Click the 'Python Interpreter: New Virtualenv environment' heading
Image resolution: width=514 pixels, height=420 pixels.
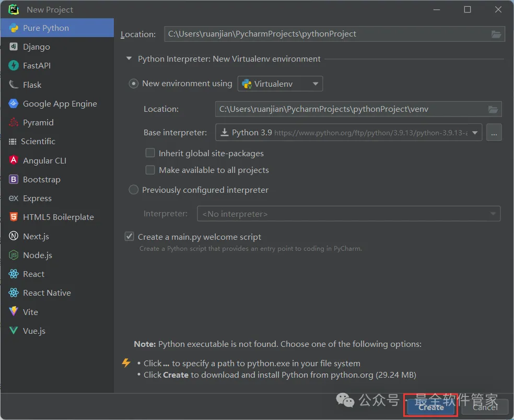[229, 59]
